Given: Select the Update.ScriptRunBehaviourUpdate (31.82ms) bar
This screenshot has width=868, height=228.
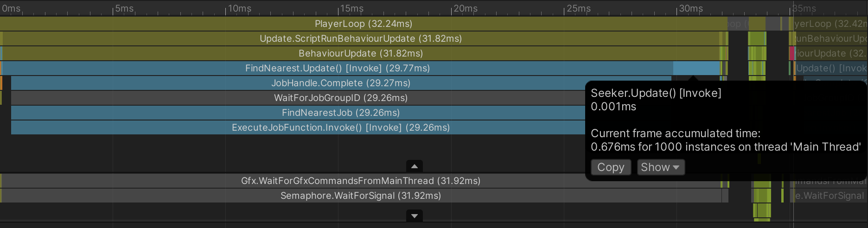Looking at the screenshot, I should coord(360,38).
